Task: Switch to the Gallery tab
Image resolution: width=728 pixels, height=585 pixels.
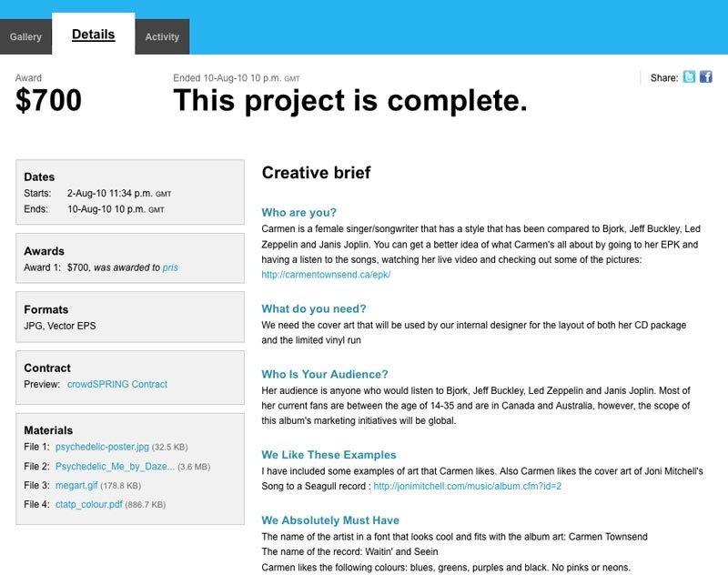Action: (x=25, y=37)
